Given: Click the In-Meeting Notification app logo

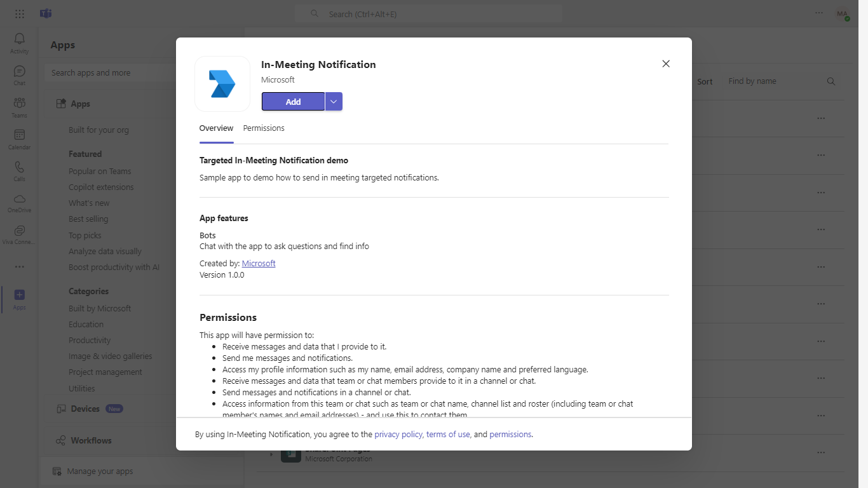Looking at the screenshot, I should pyautogui.click(x=222, y=84).
